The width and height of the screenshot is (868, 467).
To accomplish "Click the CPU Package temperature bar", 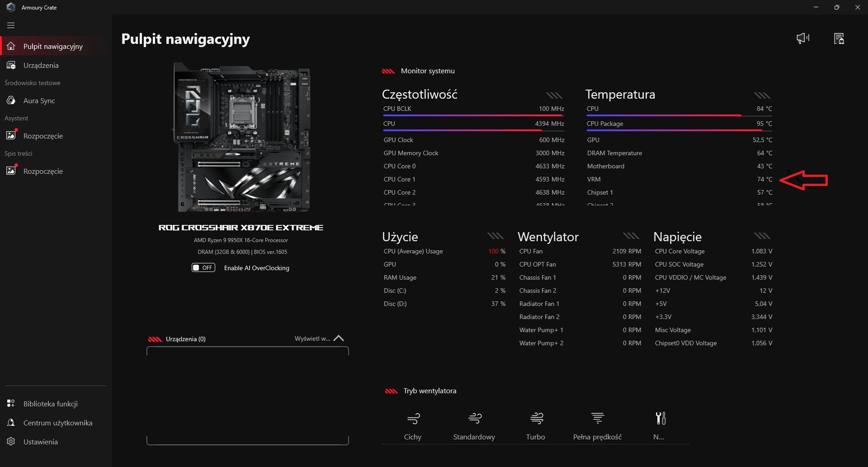I will [x=679, y=130].
